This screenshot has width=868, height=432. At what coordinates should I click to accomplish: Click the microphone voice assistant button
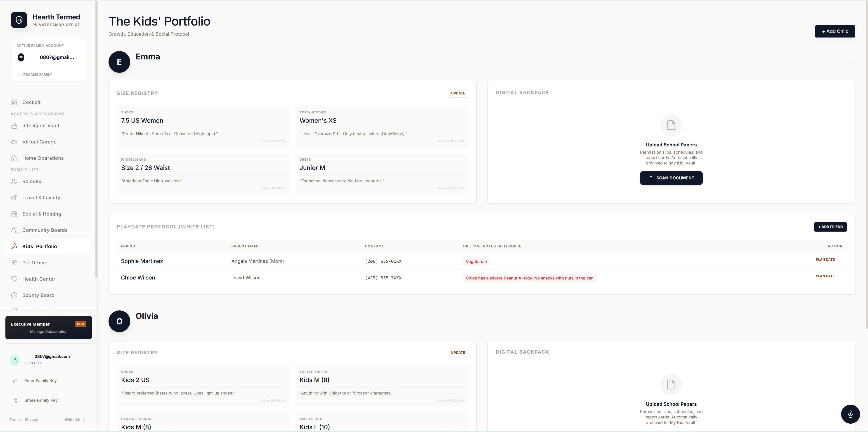point(850,414)
